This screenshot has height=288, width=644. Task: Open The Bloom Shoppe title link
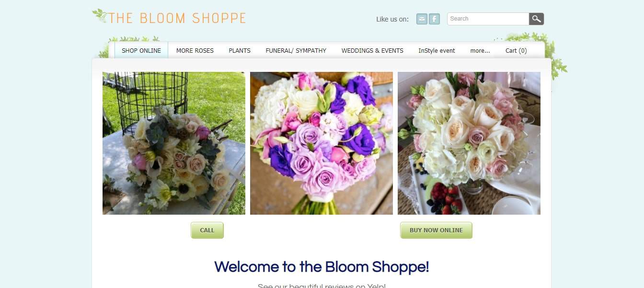pyautogui.click(x=177, y=18)
